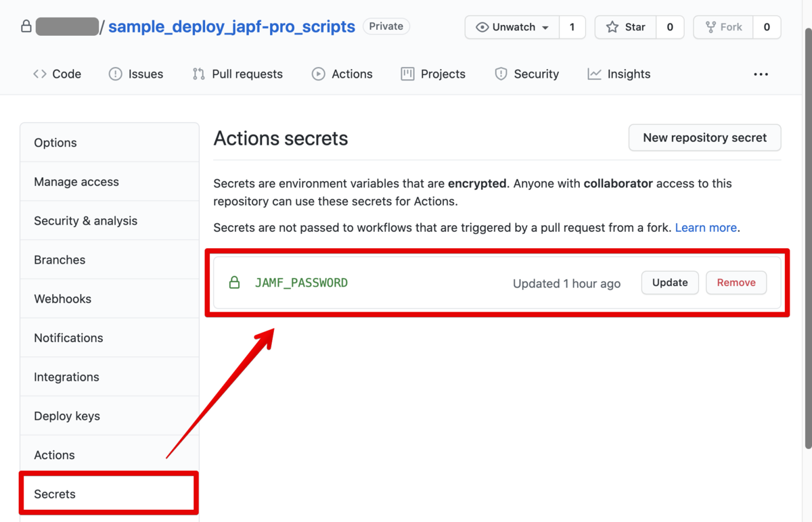The image size is (812, 522).
Task: Open Branches settings in the sidebar
Action: (x=110, y=260)
